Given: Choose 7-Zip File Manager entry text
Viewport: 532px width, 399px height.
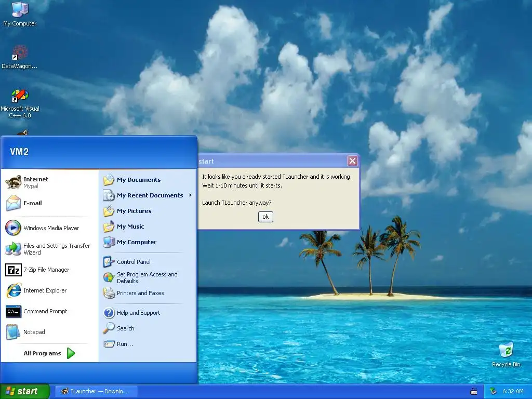Looking at the screenshot, I should pyautogui.click(x=46, y=270).
